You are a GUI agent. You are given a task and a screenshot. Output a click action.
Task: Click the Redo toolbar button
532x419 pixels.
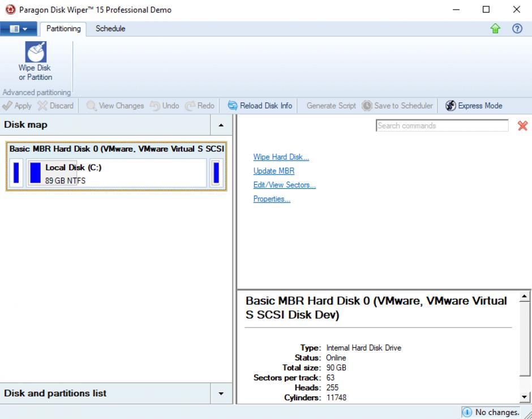click(x=200, y=106)
